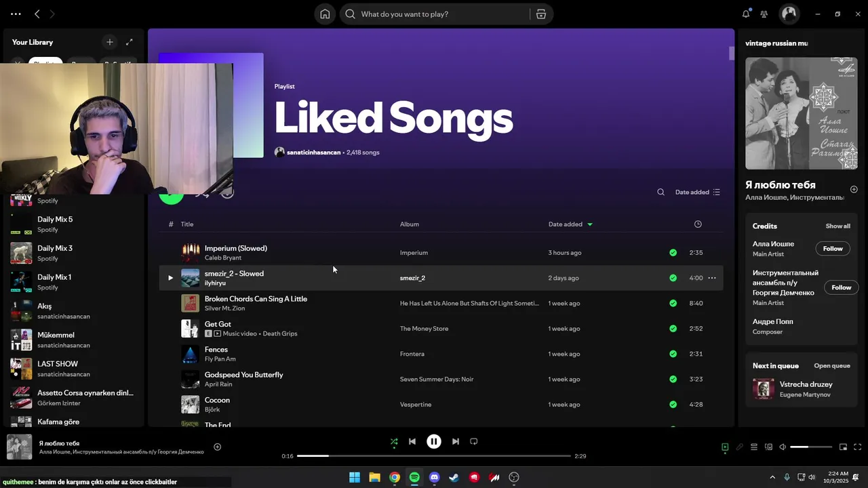Seek in the song progress bar

[434, 456]
